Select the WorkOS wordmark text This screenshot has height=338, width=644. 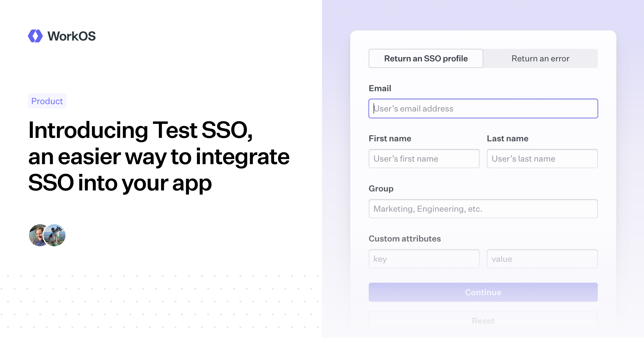71,36
